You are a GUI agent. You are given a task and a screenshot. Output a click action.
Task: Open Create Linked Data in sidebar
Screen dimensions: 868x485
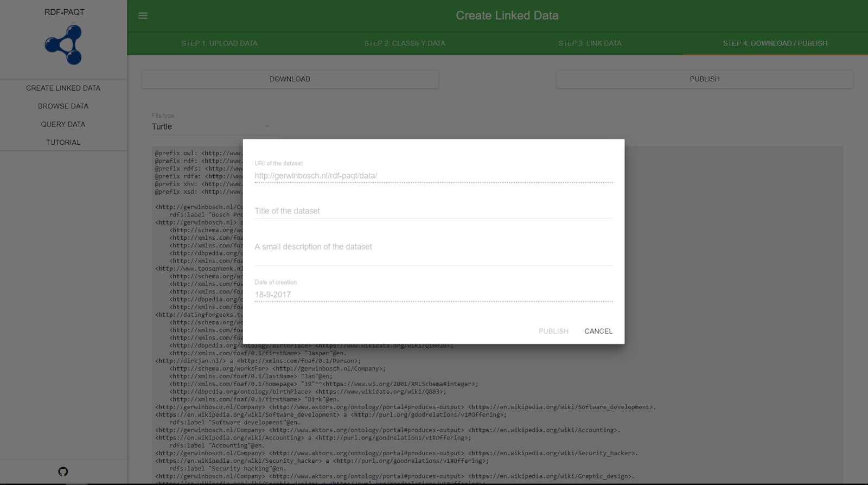coord(63,88)
